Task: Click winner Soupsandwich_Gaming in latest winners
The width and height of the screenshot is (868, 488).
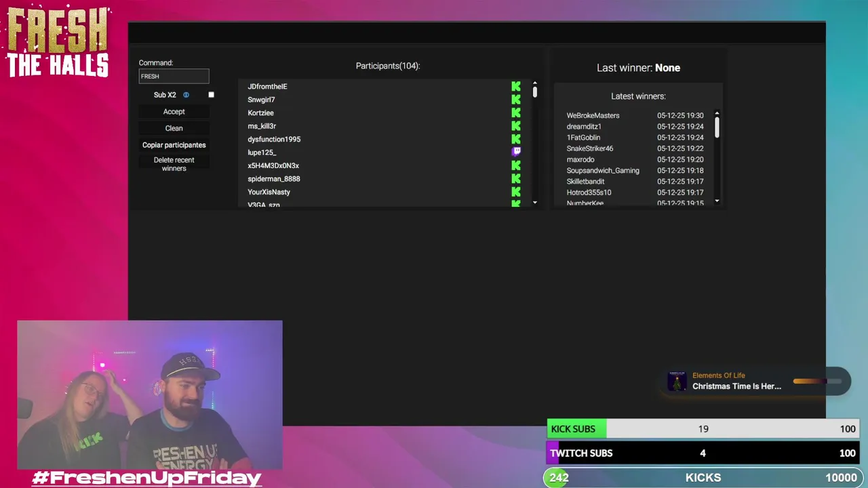Action: (x=603, y=171)
